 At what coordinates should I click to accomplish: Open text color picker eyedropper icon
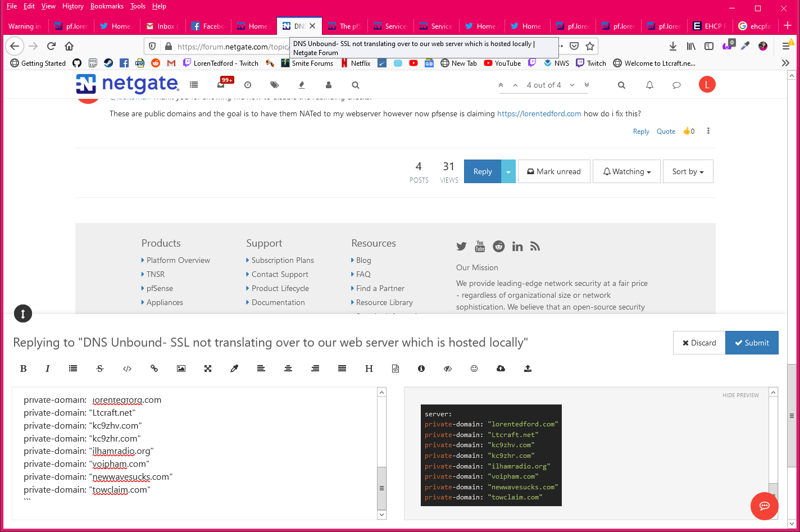[x=234, y=369]
